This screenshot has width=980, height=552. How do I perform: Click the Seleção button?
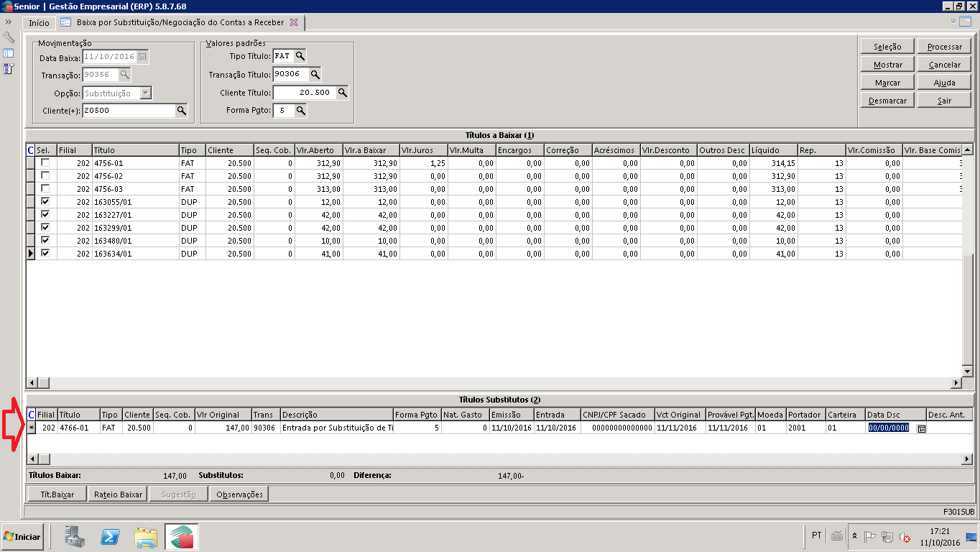(x=887, y=47)
